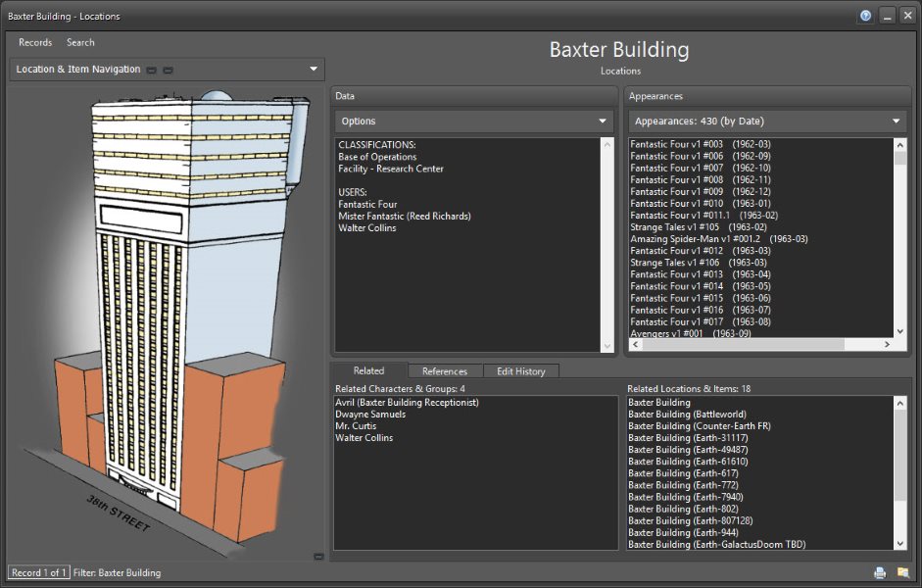Click the second small button after 'Location & Item Navigation'
The height and width of the screenshot is (588, 922).
169,70
